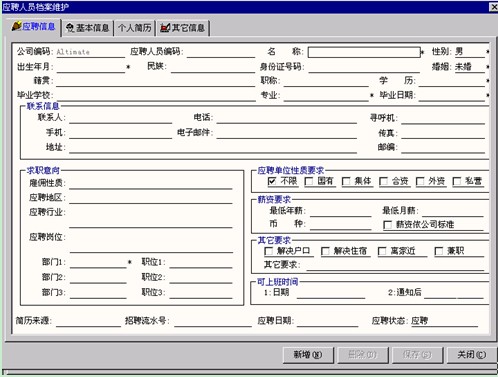The width and height of the screenshot is (498, 377).
Task: Click the 其它信息 tab icon
Action: [x=165, y=28]
